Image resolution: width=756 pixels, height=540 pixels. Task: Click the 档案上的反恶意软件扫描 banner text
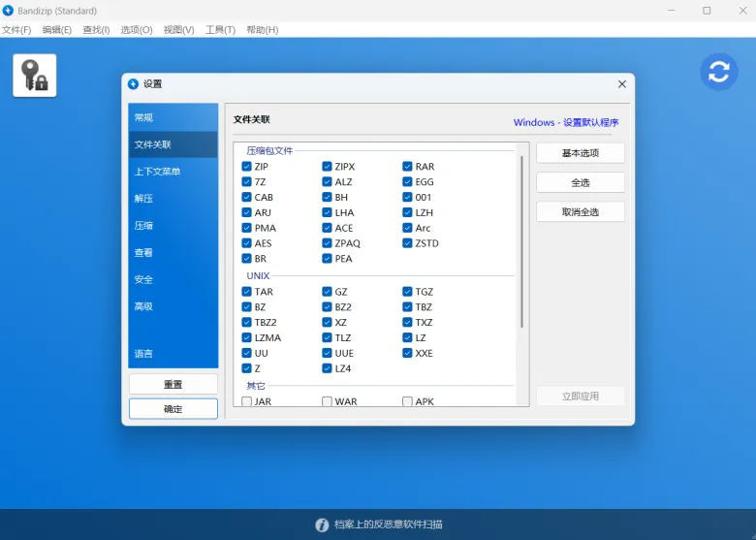pos(388,524)
